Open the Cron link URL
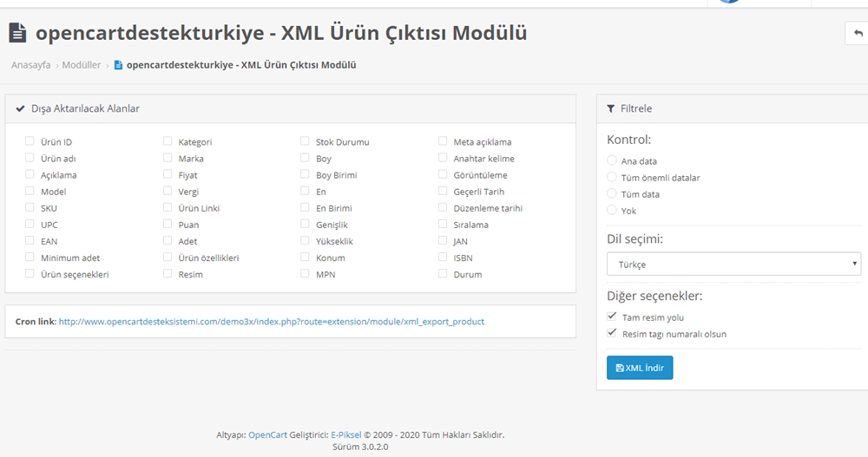Image resolution: width=868 pixels, height=457 pixels. [x=271, y=322]
